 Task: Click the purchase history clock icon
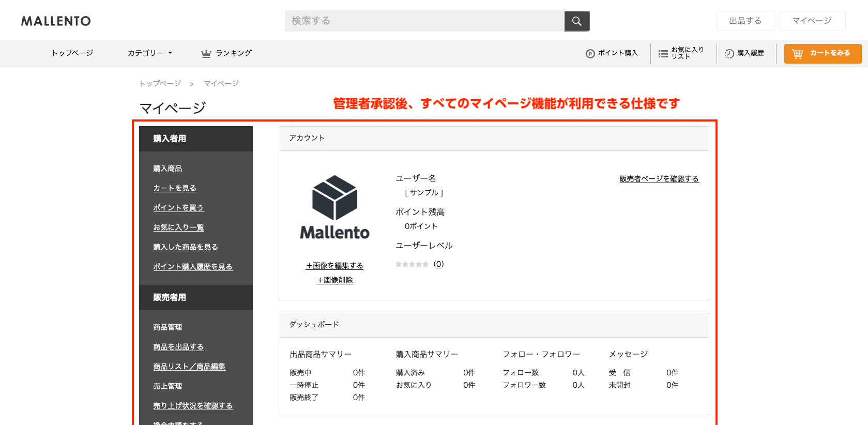click(729, 54)
